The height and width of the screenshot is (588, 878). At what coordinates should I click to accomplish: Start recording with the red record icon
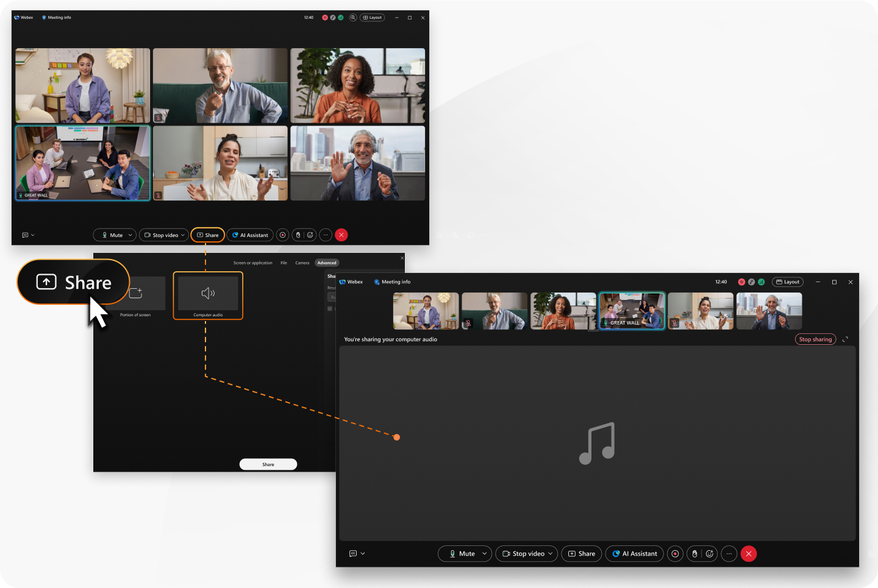(282, 235)
